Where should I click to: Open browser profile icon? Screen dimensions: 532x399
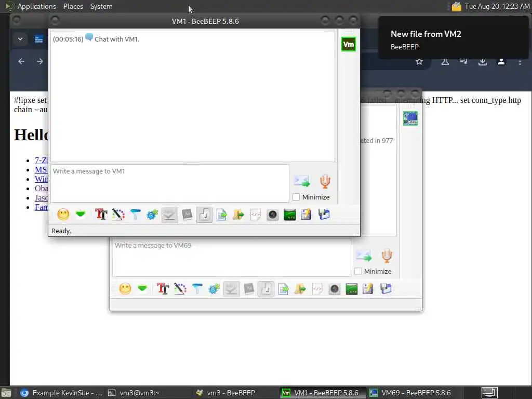501,62
